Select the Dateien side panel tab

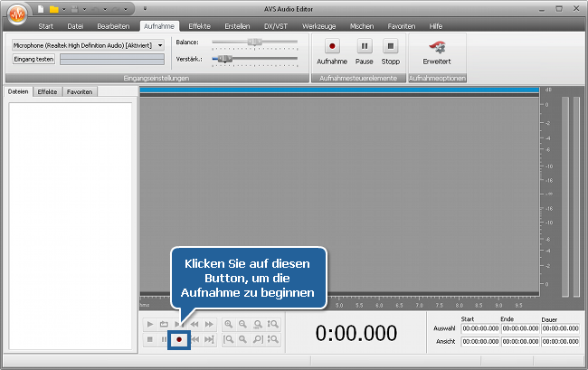[x=18, y=91]
